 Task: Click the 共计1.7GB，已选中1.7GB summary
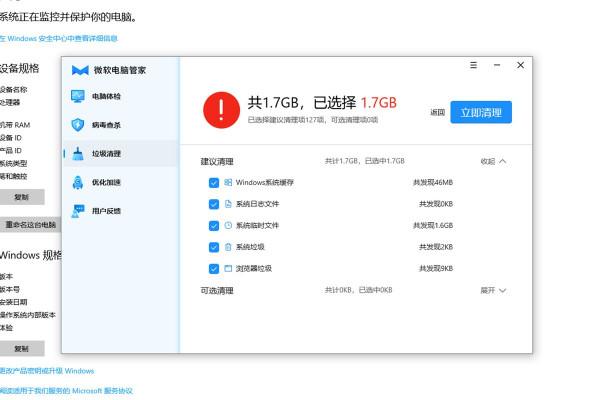click(365, 161)
